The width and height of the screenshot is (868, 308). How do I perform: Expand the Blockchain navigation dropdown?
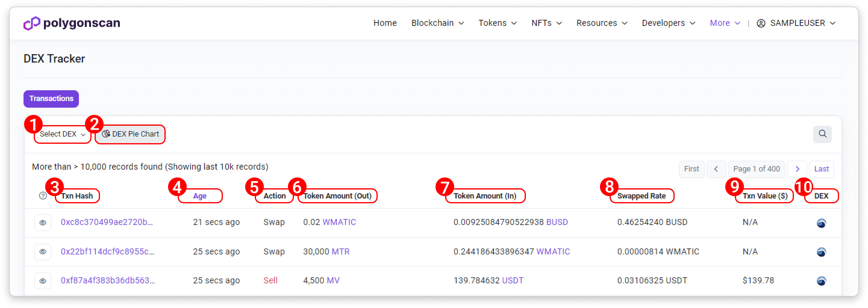point(437,23)
